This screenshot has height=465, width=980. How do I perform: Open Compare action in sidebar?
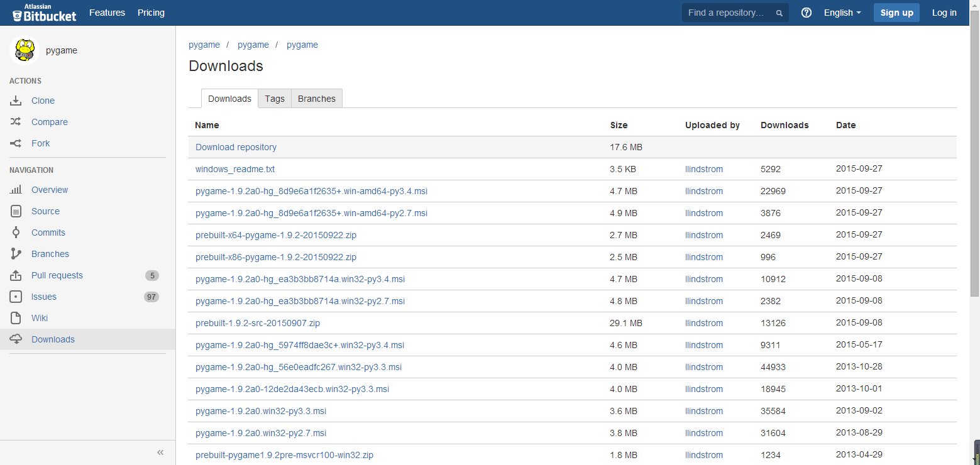tap(50, 122)
